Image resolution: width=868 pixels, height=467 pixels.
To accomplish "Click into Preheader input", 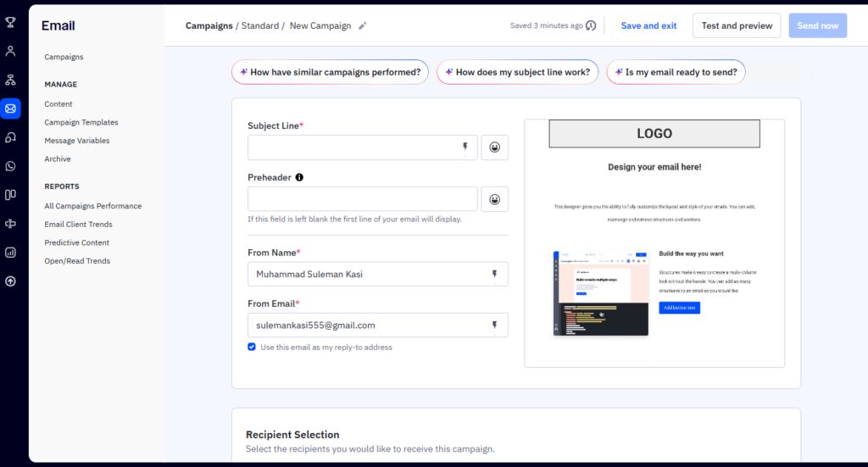I will (x=363, y=199).
